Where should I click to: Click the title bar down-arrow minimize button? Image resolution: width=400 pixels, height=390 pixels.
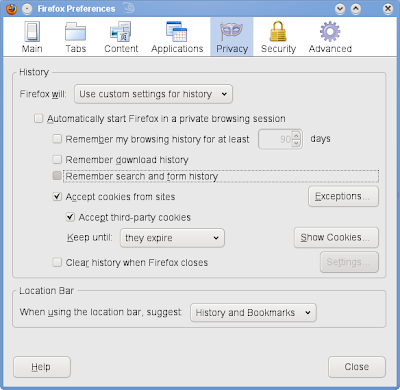pyautogui.click(x=340, y=9)
